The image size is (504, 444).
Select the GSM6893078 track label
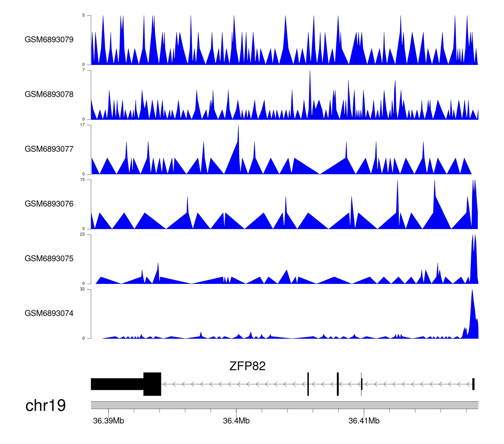[49, 95]
